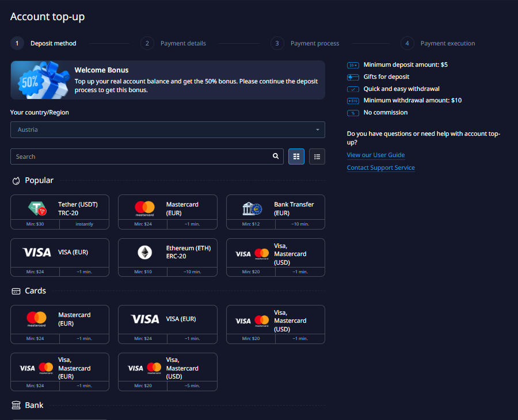The image size is (518, 420).
Task: Click the search payment methods field
Action: pos(147,156)
